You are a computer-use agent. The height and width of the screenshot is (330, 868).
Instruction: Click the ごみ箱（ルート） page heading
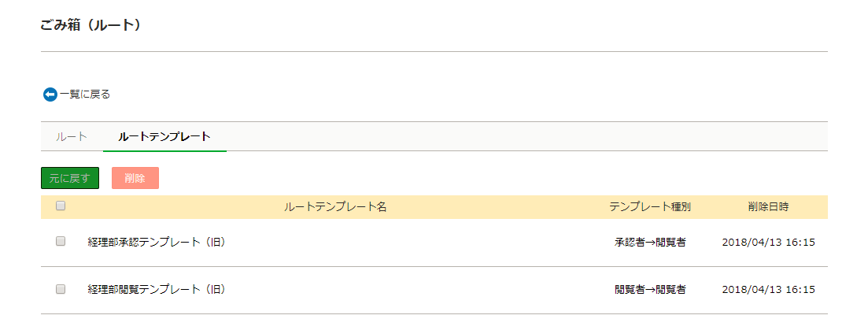[x=90, y=25]
